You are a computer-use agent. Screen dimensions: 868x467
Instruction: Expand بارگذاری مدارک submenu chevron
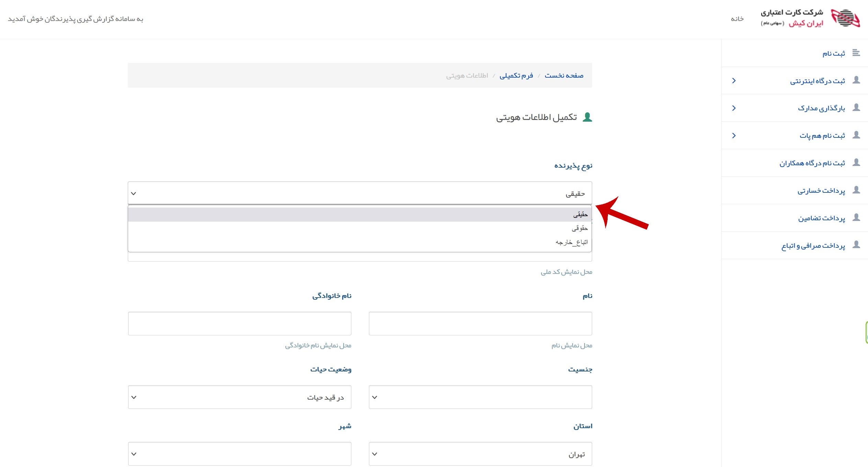pyautogui.click(x=734, y=108)
